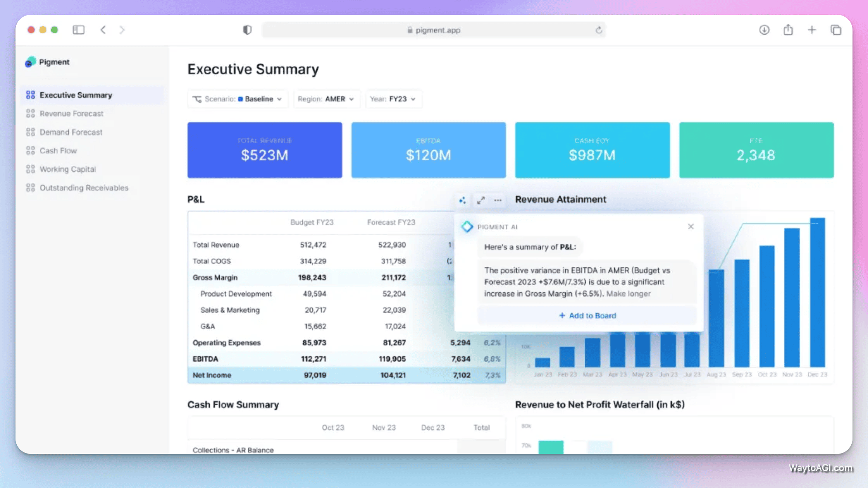Click EBITDA forecast value 119,905
This screenshot has width=868, height=488.
click(392, 359)
